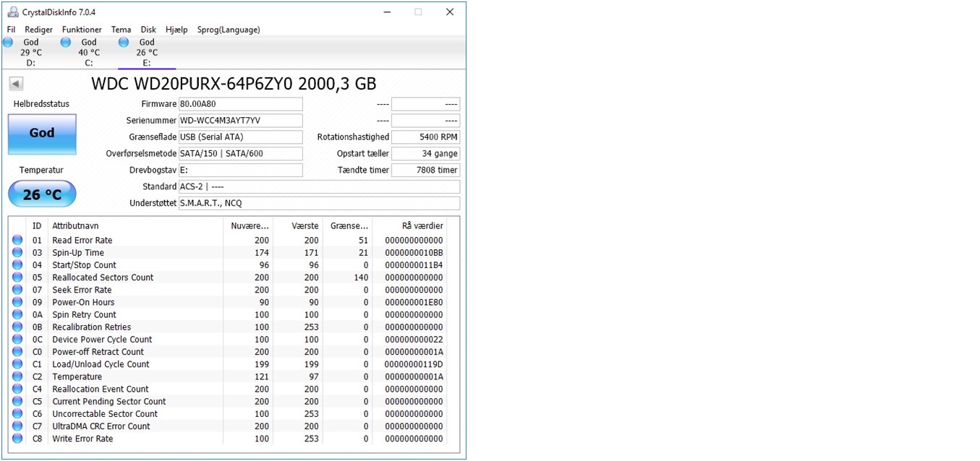The image size is (980, 461).
Task: Click threshold value 140 of Reallocated Sectors
Action: pos(361,277)
